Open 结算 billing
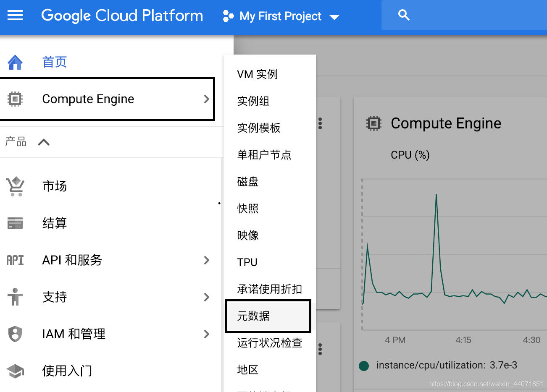This screenshot has width=547, height=392. tap(55, 223)
